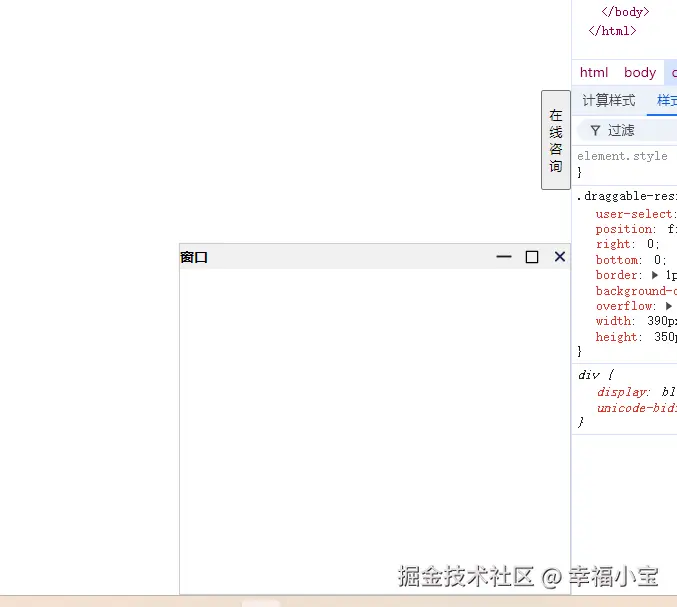Viewport: 677px width, 607px height.
Task: Click the 过滤 styles filter field
Action: [x=628, y=130]
